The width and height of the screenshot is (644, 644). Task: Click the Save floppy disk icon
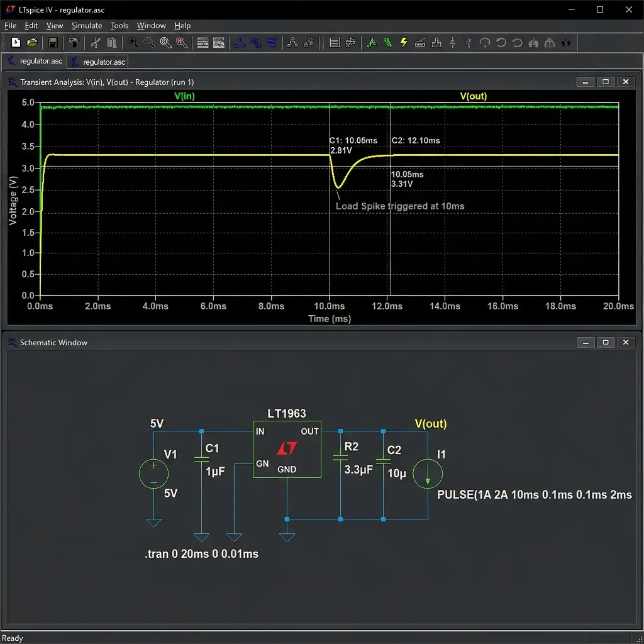(x=53, y=42)
